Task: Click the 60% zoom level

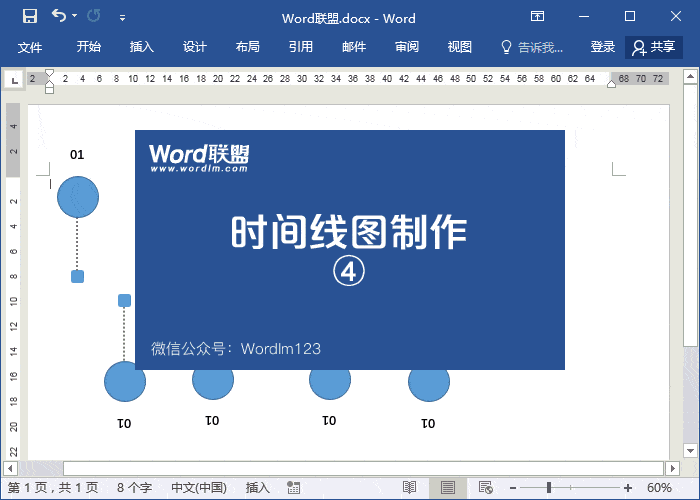Action: tap(659, 488)
